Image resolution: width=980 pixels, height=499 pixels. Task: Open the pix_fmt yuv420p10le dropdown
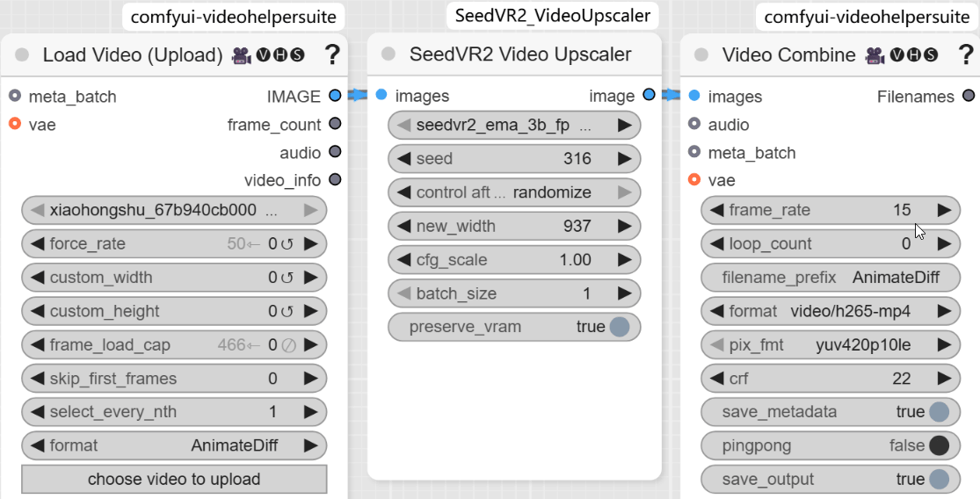click(831, 344)
